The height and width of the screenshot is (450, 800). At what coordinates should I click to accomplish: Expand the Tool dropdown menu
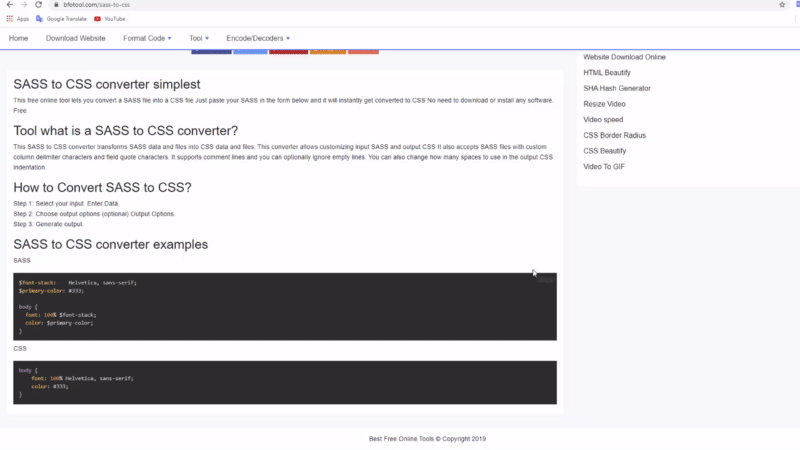click(200, 38)
